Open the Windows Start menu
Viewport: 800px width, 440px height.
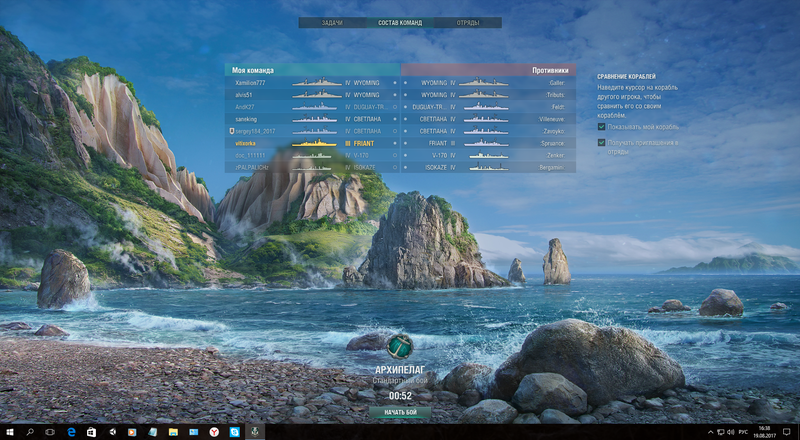tap(10, 432)
